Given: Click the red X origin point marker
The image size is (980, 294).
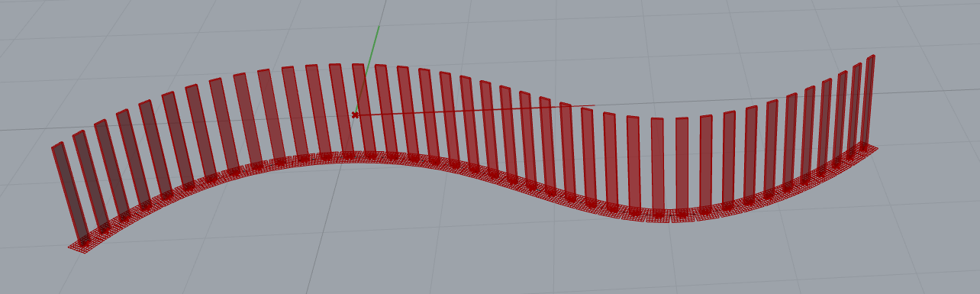Looking at the screenshot, I should 355,115.
